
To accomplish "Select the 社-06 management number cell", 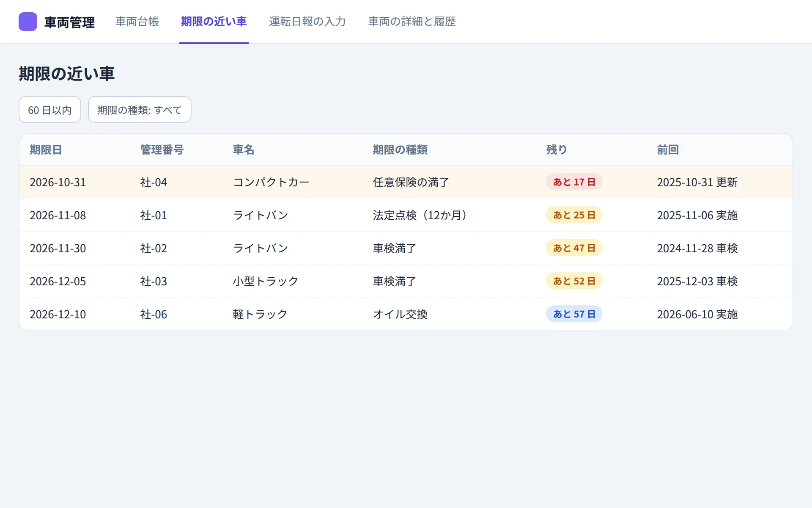I will coord(154,314).
